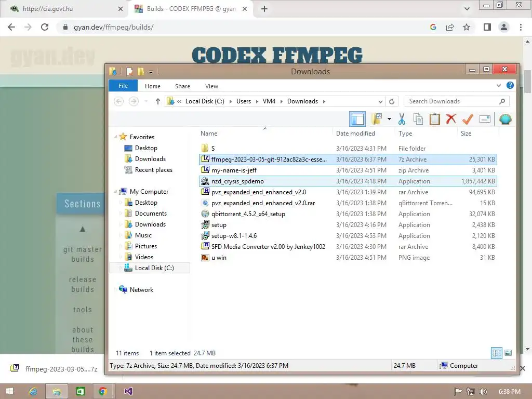Screen dimensions: 532x399
Task: Select the setup-w8.1-1.4.6 application
Action: [x=348, y=236]
